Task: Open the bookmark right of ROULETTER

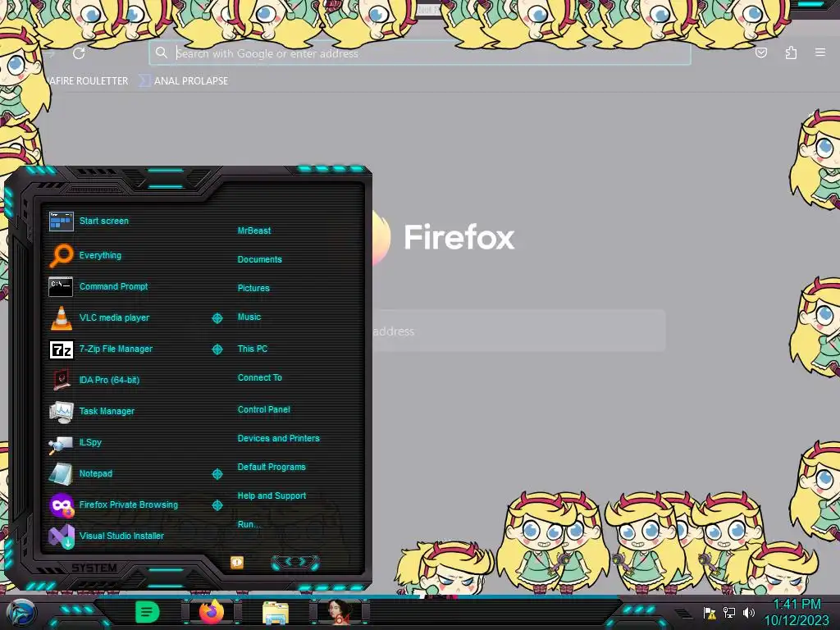Action: click(x=184, y=81)
